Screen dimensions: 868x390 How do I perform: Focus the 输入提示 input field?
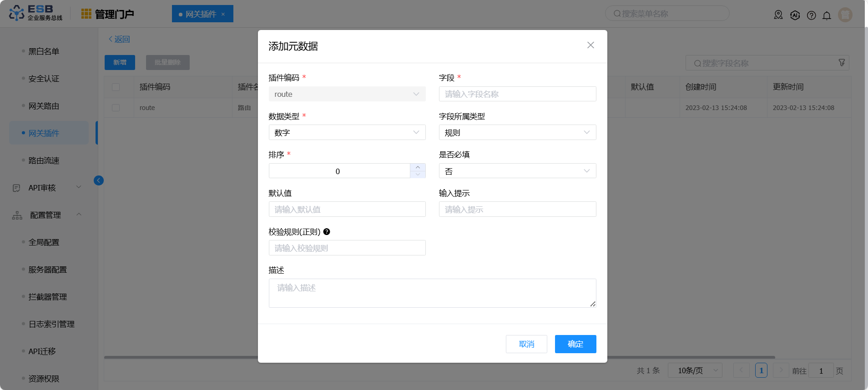point(518,209)
